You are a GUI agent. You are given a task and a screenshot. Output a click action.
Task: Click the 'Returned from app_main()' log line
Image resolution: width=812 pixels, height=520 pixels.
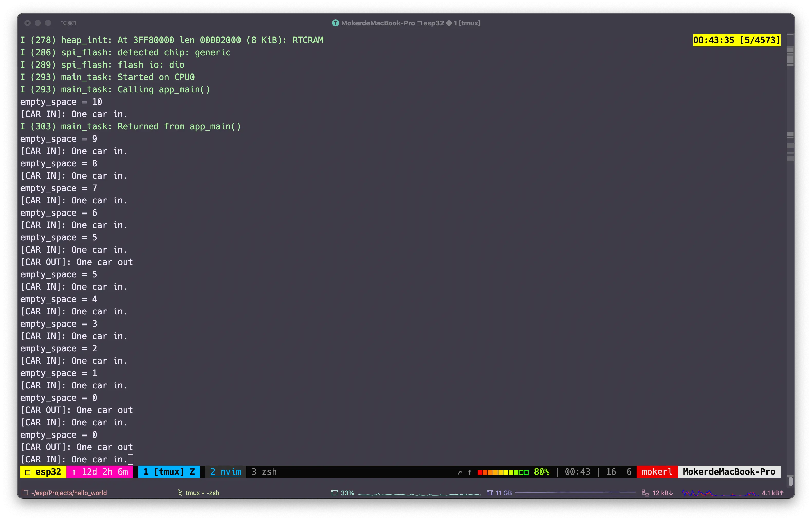131,126
